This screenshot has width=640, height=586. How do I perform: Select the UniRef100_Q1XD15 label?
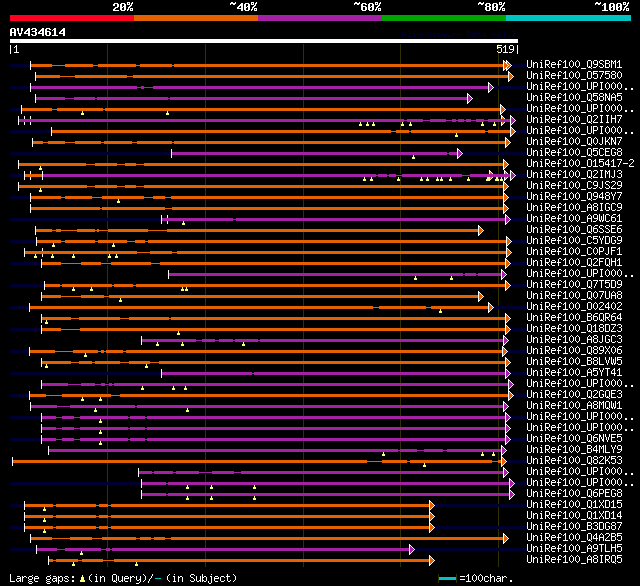tap(574, 505)
